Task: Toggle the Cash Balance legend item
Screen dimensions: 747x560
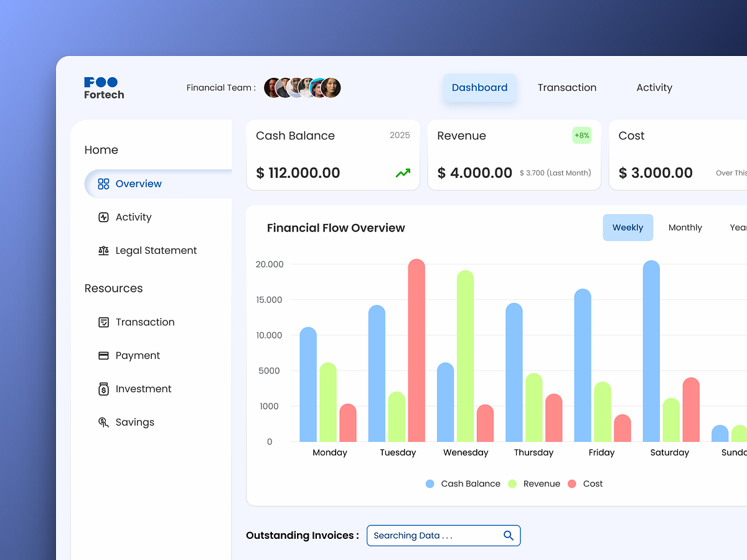Action: pos(463,483)
